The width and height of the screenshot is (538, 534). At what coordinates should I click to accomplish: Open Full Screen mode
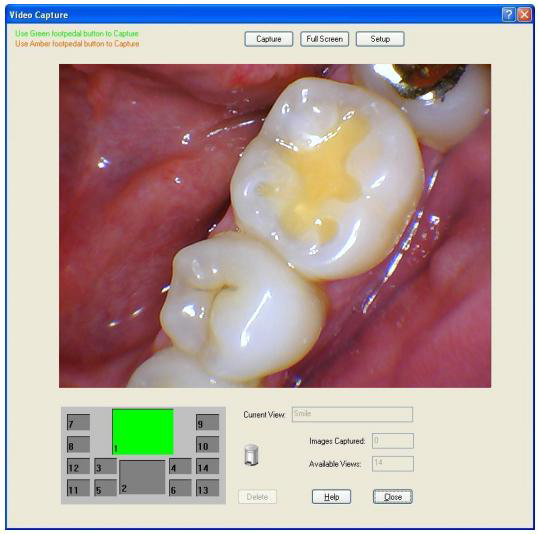click(x=325, y=39)
